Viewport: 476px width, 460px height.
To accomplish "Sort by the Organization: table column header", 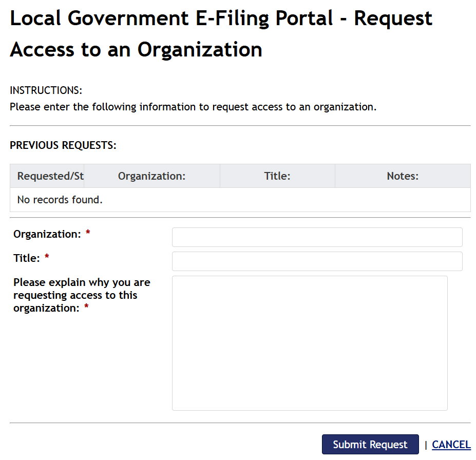I will tap(152, 176).
